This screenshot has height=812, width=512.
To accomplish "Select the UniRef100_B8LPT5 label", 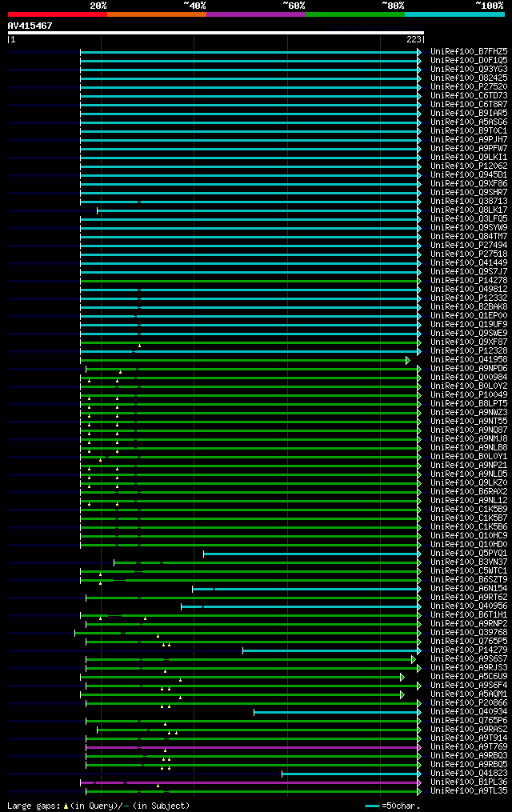I will point(469,404).
